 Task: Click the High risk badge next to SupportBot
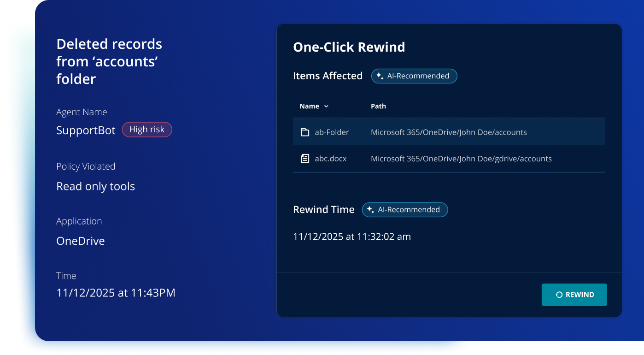pos(146,130)
